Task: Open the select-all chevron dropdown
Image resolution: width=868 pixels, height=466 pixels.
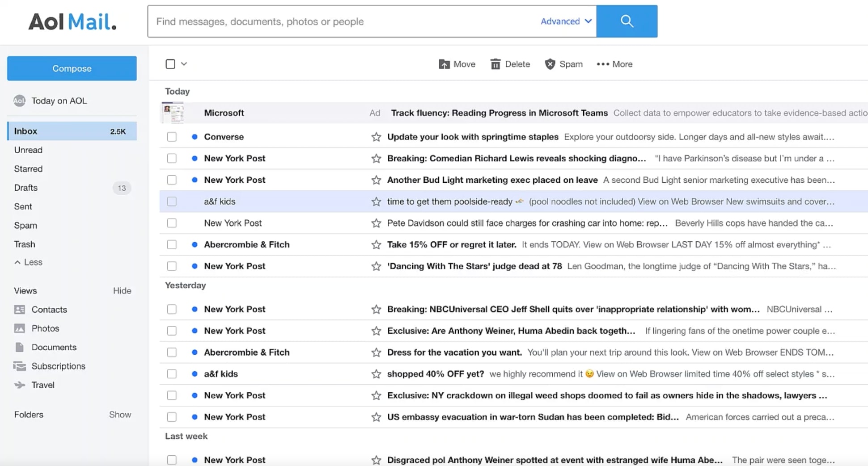Action: (x=183, y=64)
